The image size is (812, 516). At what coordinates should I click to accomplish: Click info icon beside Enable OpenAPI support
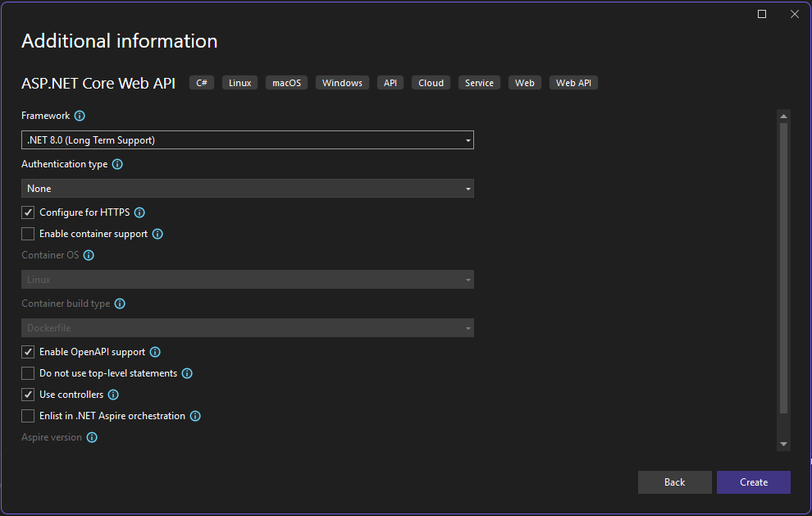click(x=155, y=352)
